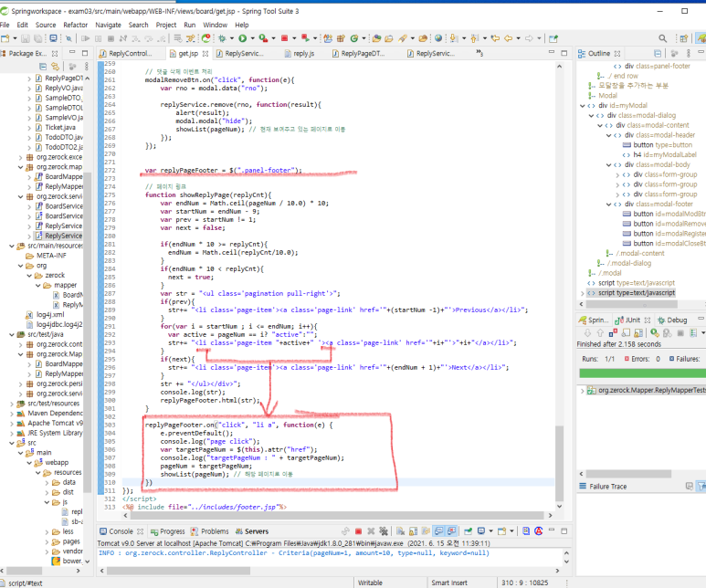Open the Navigate menu
This screenshot has height=588, width=706.
[x=108, y=26]
